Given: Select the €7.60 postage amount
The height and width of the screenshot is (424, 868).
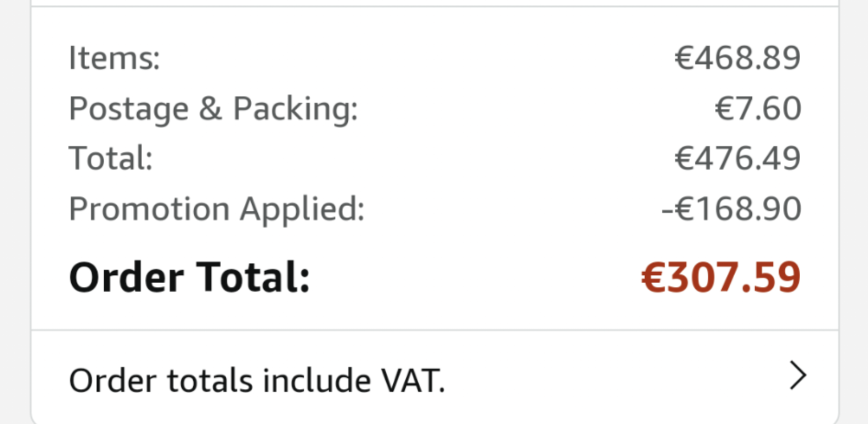Looking at the screenshot, I should (758, 108).
